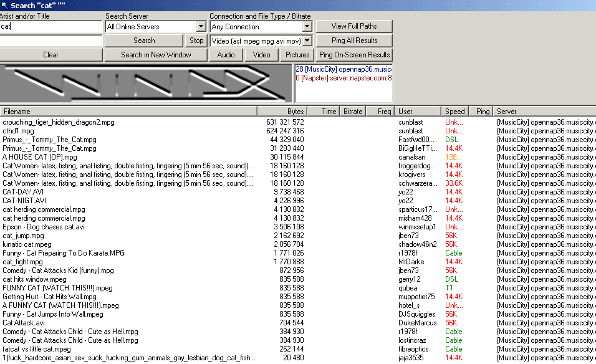Viewport: 596px width, 364px height.
Task: Select "A HOUSE CAT (OP).mpg"
Action: pyautogui.click(x=40, y=157)
